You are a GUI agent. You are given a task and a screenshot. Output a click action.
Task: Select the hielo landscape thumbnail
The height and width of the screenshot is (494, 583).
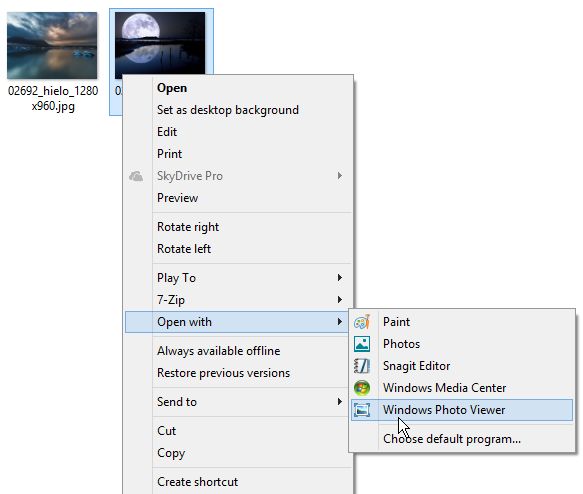[52, 45]
